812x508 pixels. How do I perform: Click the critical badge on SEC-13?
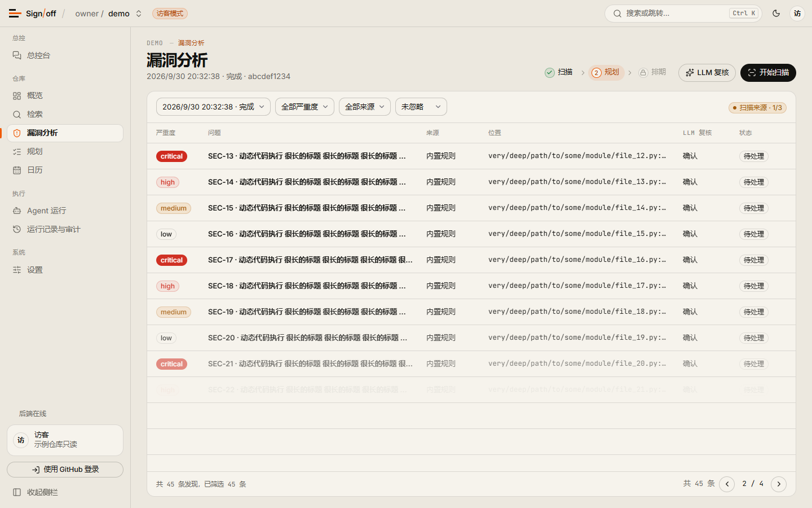click(171, 156)
